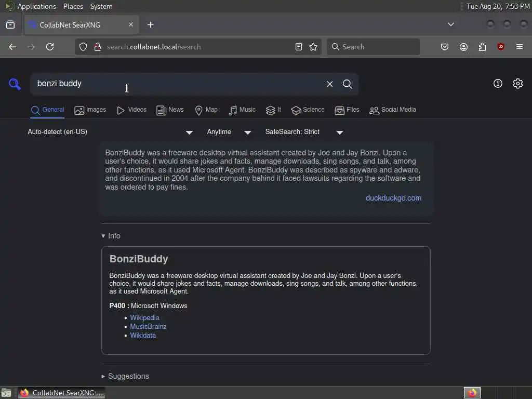Switch to Map search category

[x=206, y=110]
